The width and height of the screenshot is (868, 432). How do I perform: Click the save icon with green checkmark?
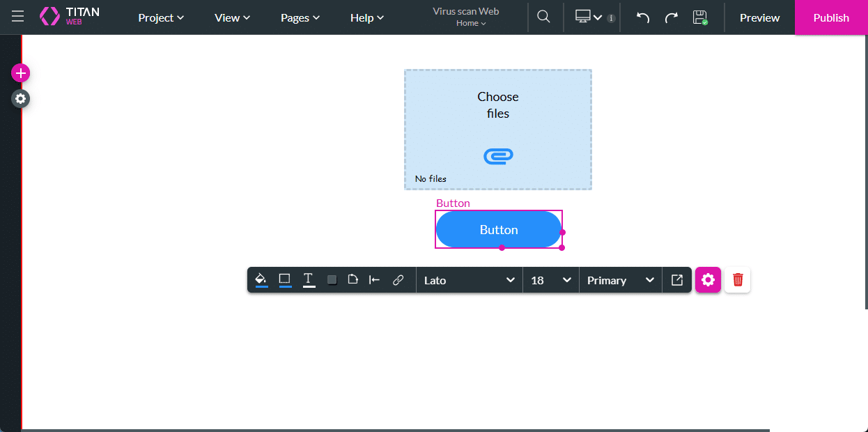pos(700,17)
